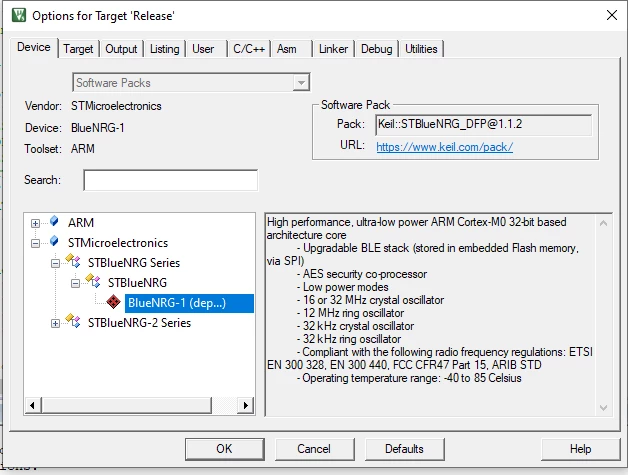
Task: Switch to the Output tab
Action: click(121, 49)
